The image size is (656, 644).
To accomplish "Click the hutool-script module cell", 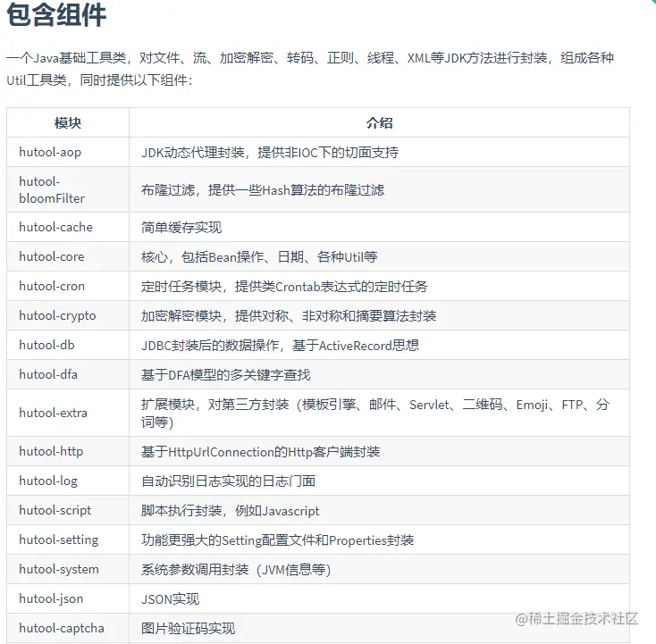I will click(x=68, y=511).
